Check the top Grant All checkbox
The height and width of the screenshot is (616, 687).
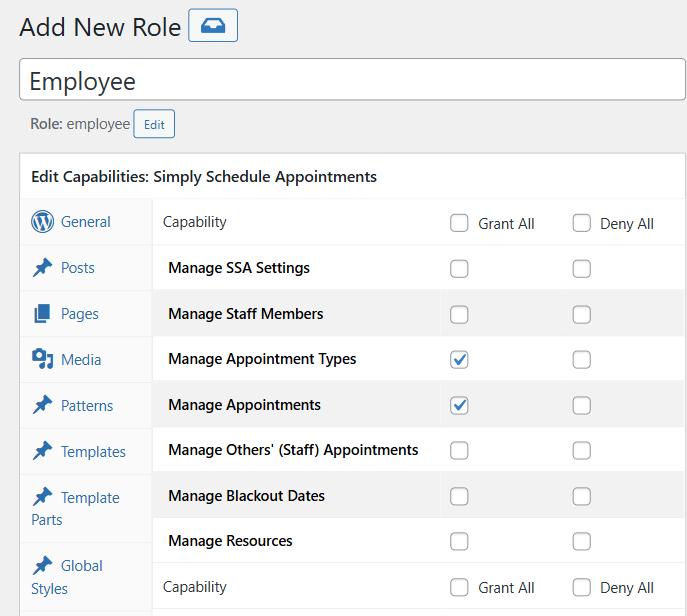(x=459, y=223)
